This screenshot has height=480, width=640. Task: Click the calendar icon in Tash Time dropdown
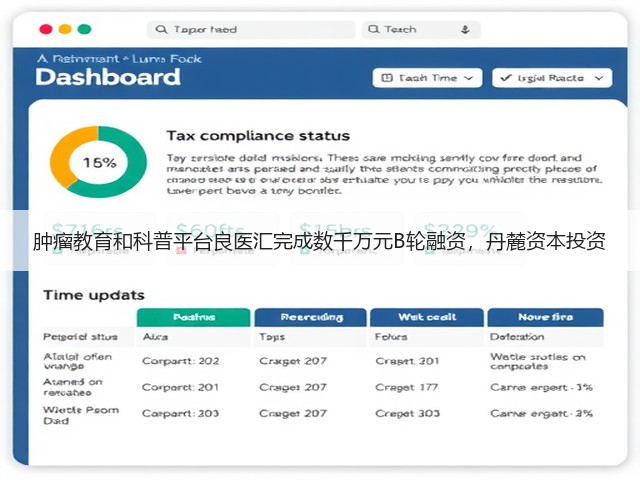[x=387, y=78]
